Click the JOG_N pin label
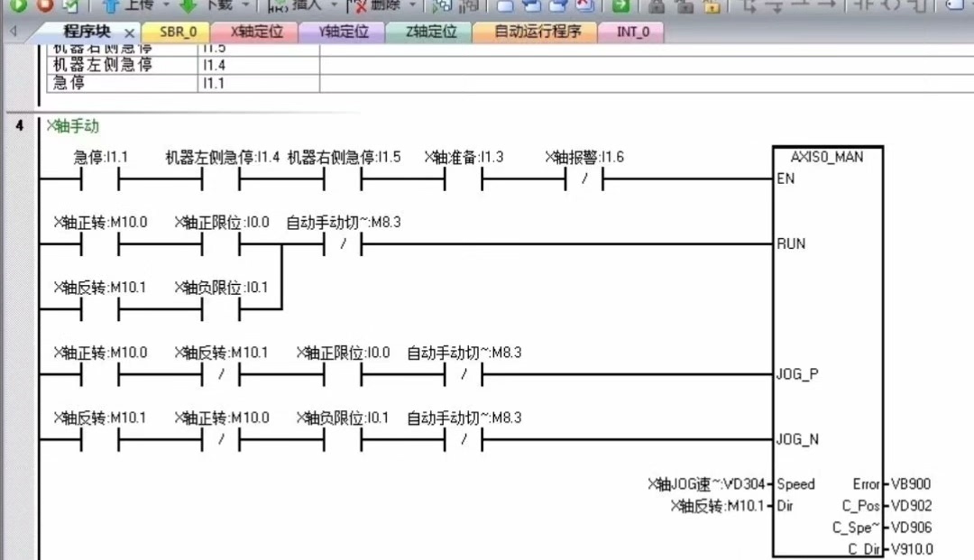This screenshot has width=974, height=560. [797, 439]
